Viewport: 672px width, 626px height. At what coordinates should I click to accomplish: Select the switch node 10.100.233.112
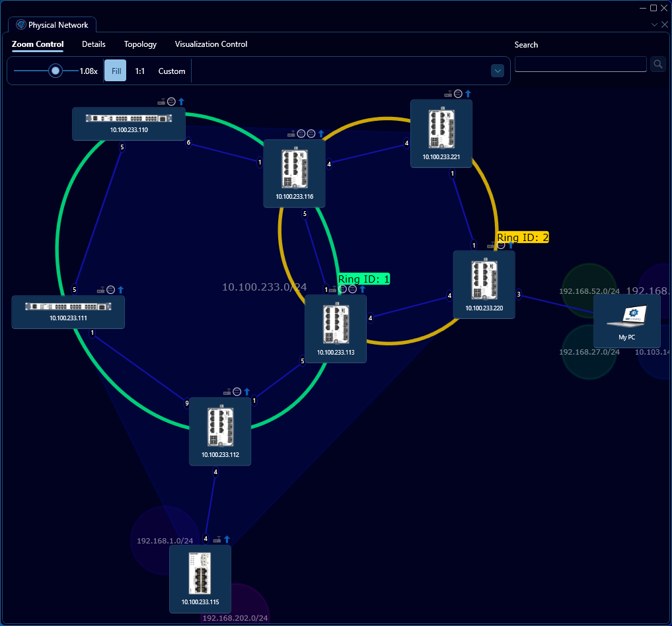(x=220, y=432)
